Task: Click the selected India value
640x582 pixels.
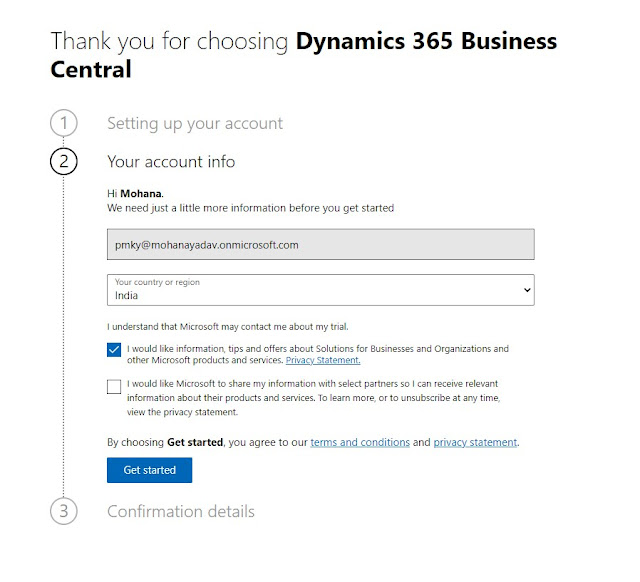Action: pyautogui.click(x=127, y=296)
